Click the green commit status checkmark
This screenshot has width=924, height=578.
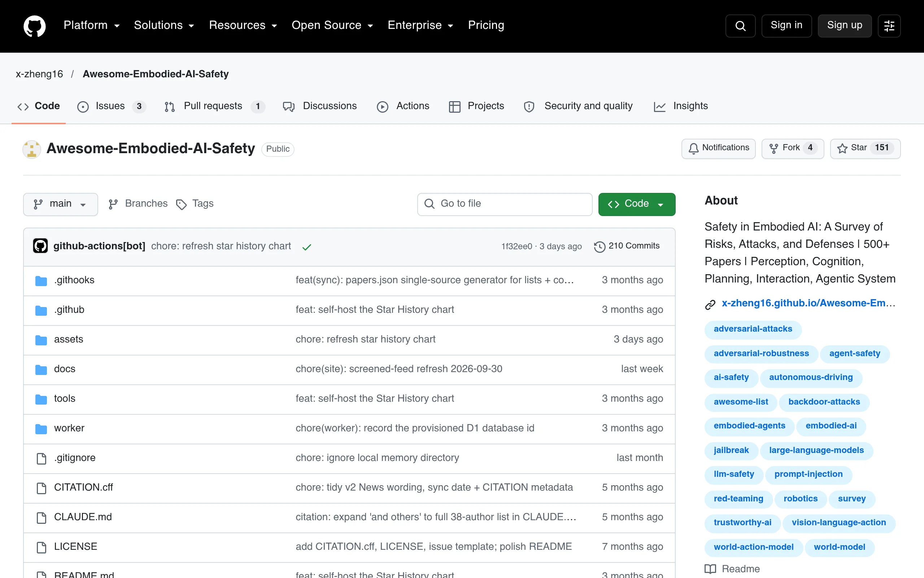[x=306, y=247]
